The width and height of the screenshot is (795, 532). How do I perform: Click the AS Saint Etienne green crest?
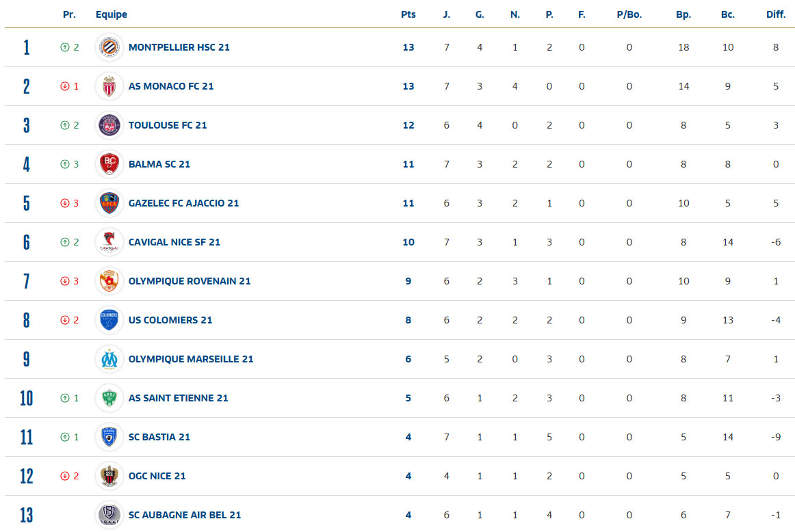(109, 398)
